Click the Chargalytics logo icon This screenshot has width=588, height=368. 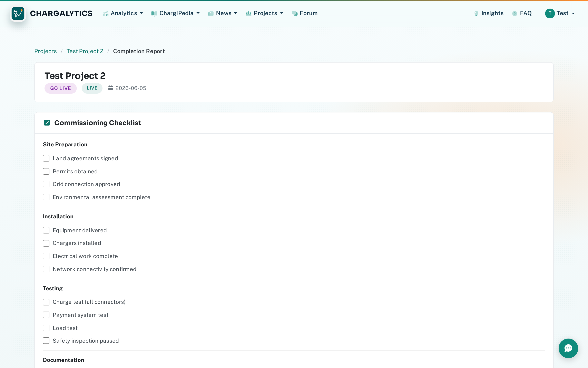[x=18, y=13]
